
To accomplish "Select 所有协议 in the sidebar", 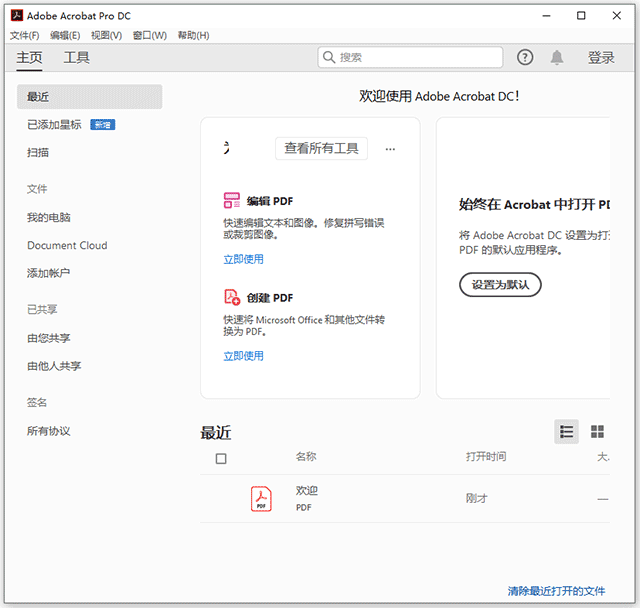I will point(49,431).
